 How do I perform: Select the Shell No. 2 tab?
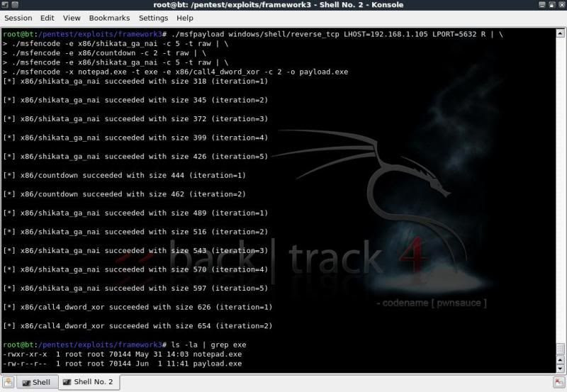(x=89, y=382)
